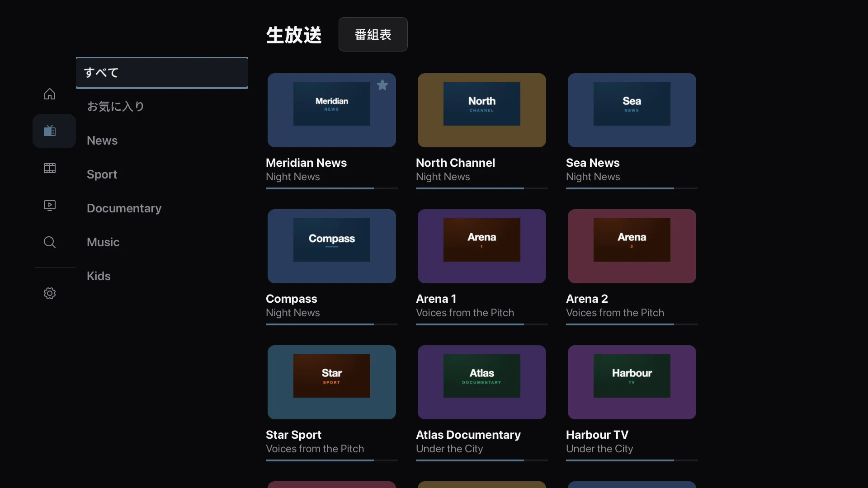This screenshot has width=868, height=488.
Task: Open the Arena 1 channel thumbnail
Action: (x=482, y=246)
